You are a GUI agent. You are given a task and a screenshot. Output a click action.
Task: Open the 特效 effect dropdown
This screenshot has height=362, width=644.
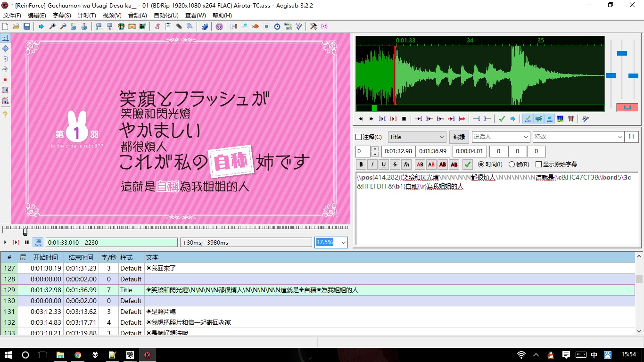pyautogui.click(x=578, y=137)
